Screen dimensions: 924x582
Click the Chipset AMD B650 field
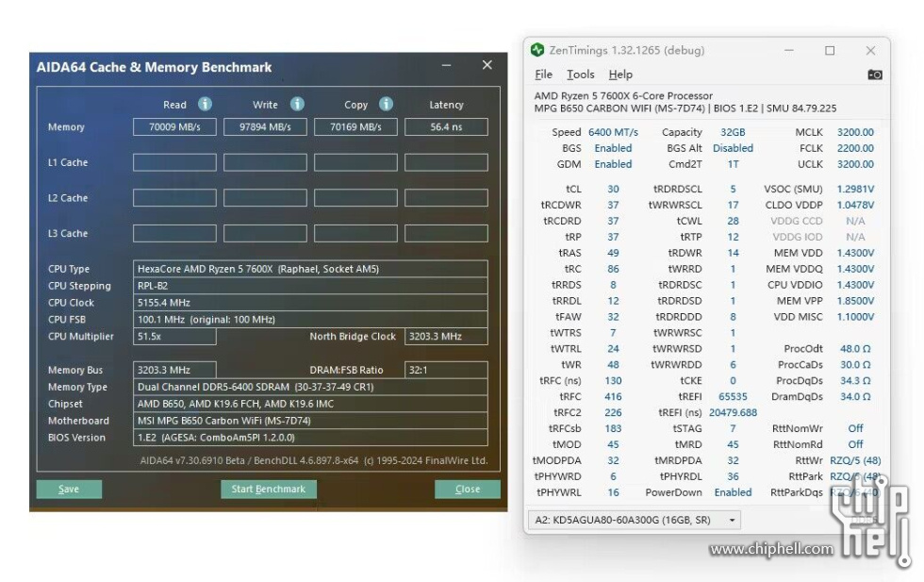click(310, 404)
